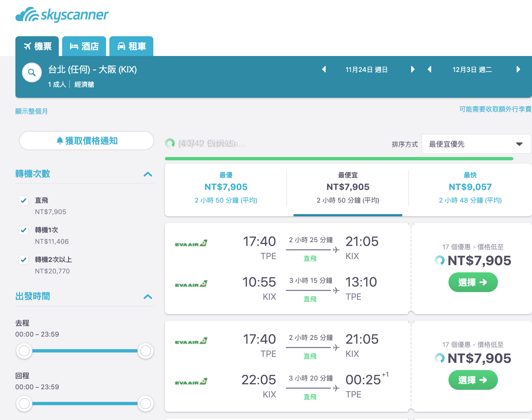The image size is (532, 420).
Task: Switch to 酒店 hotels tab
Action: tap(84, 46)
